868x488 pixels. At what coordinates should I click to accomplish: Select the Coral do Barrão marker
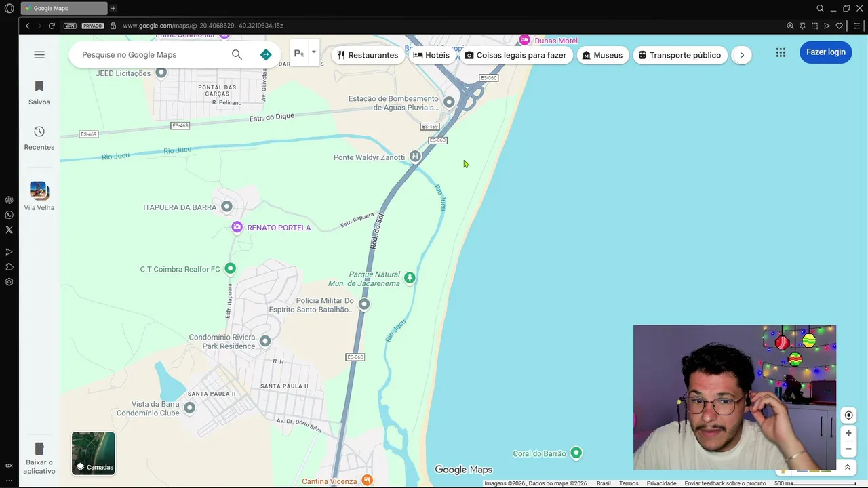point(576,453)
